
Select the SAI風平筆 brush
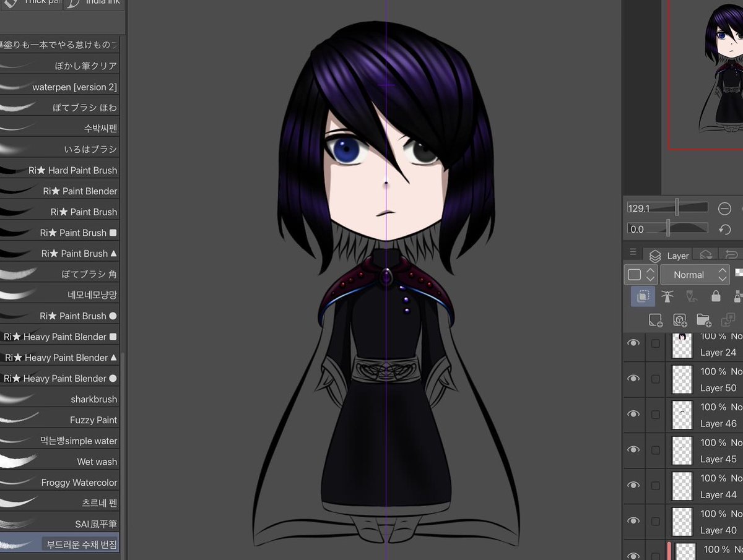(59, 524)
